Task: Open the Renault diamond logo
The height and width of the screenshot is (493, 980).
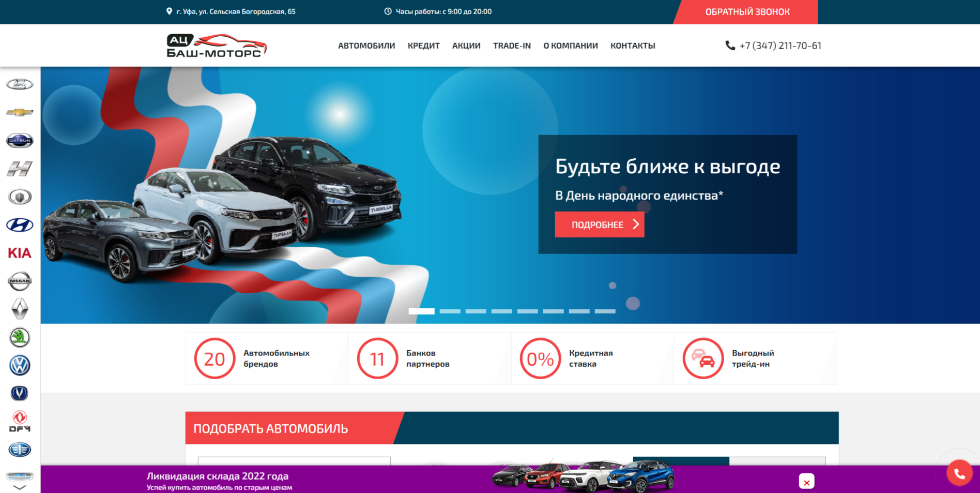Action: pyautogui.click(x=20, y=309)
